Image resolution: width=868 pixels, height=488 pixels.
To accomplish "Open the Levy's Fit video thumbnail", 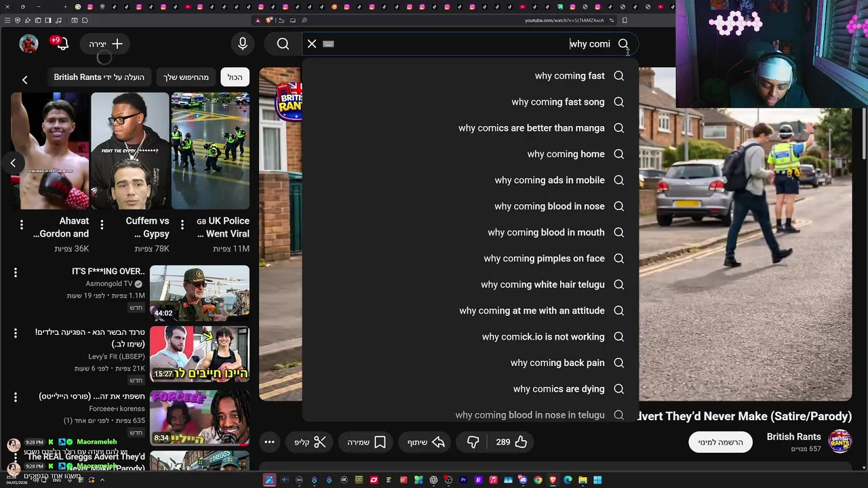I will click(x=199, y=354).
